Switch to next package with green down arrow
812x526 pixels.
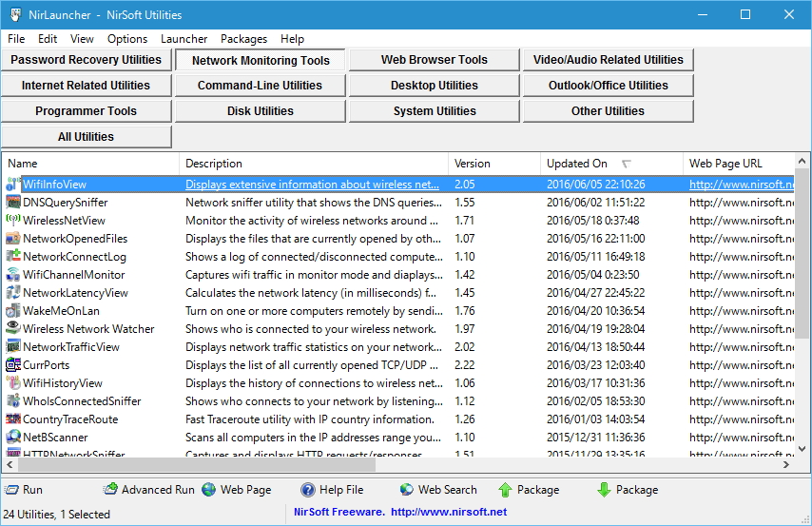pyautogui.click(x=628, y=490)
